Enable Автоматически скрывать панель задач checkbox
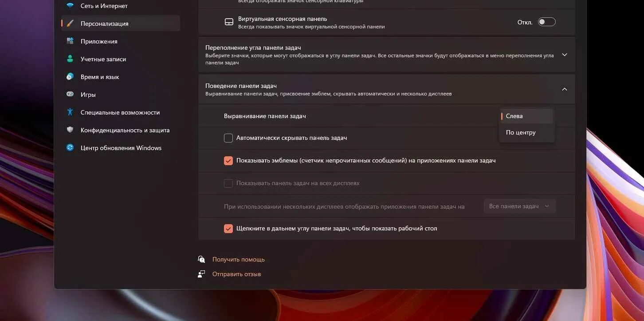 [228, 138]
